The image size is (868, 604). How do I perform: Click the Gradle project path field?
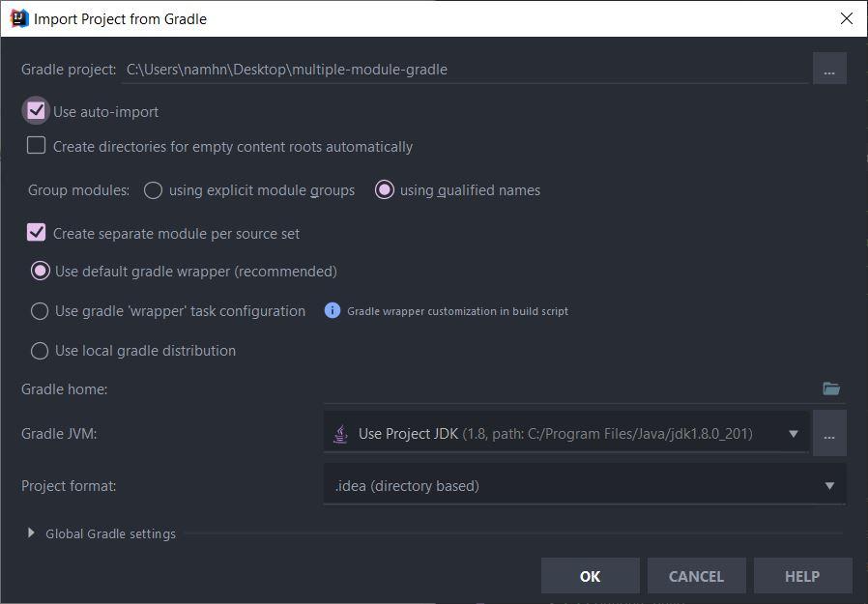click(464, 70)
